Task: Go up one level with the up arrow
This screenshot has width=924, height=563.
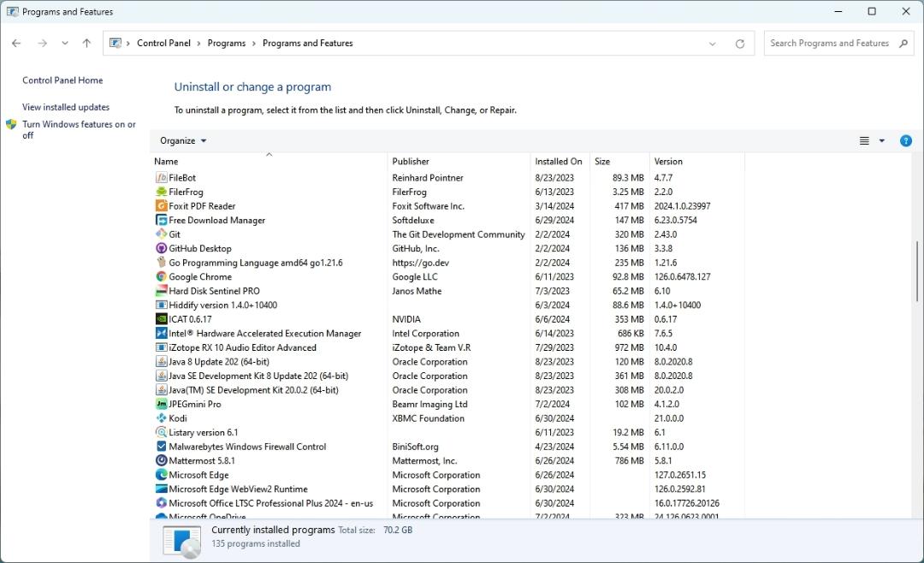Action: coord(86,43)
